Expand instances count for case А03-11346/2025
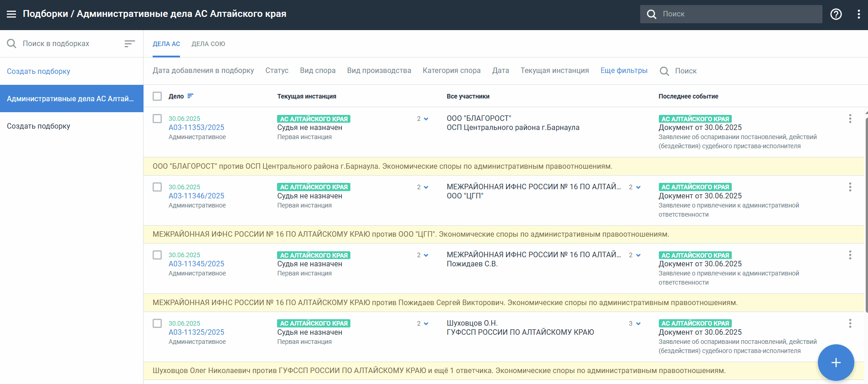Screen dimensions: 868x384 [x=422, y=187]
